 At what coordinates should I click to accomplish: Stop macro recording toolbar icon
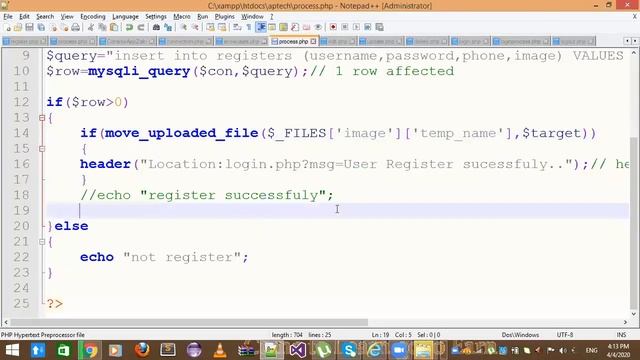point(345,27)
